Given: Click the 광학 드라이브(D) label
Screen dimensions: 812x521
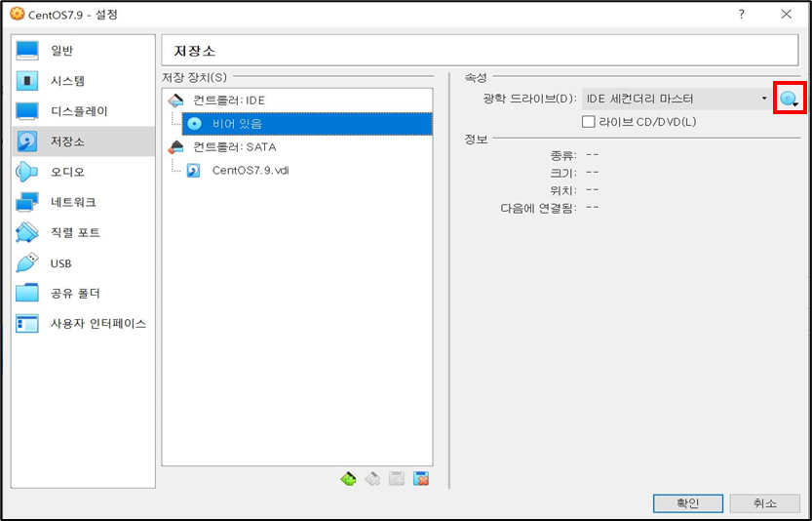Looking at the screenshot, I should coord(529,99).
